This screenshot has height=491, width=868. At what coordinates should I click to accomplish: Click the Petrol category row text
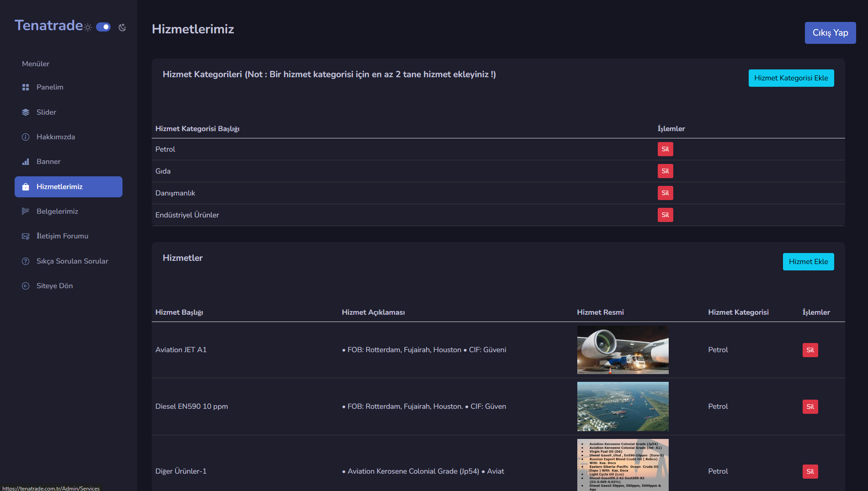pos(165,149)
